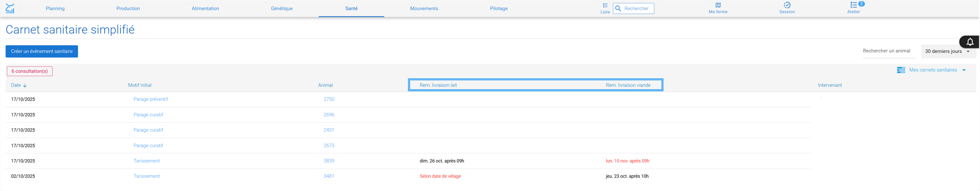Open animal 3839 link
Image resolution: width=980 pixels, height=191 pixels.
pos(329,161)
